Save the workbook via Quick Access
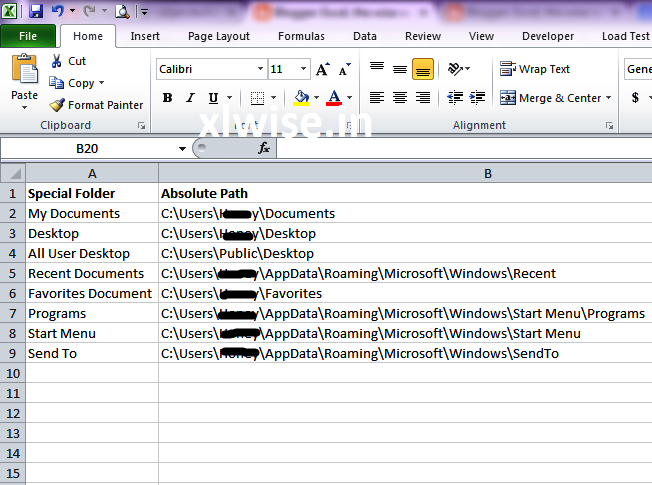The width and height of the screenshot is (652, 485). click(x=36, y=11)
